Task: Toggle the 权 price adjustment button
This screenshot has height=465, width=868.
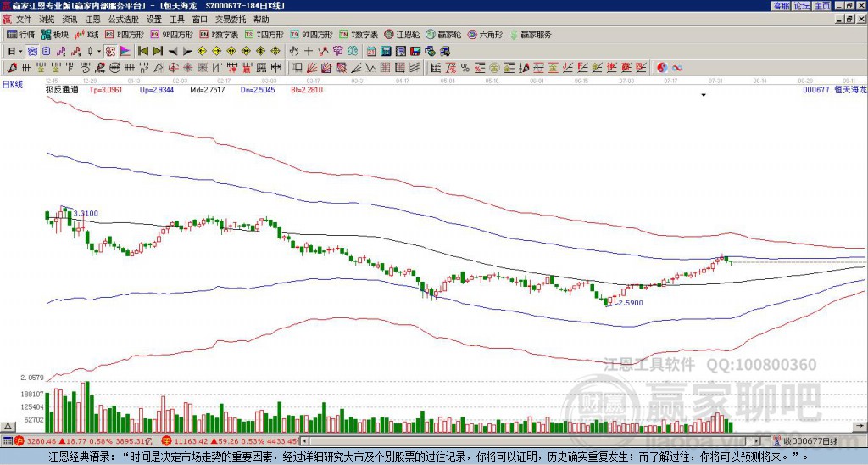Action: pyautogui.click(x=110, y=51)
